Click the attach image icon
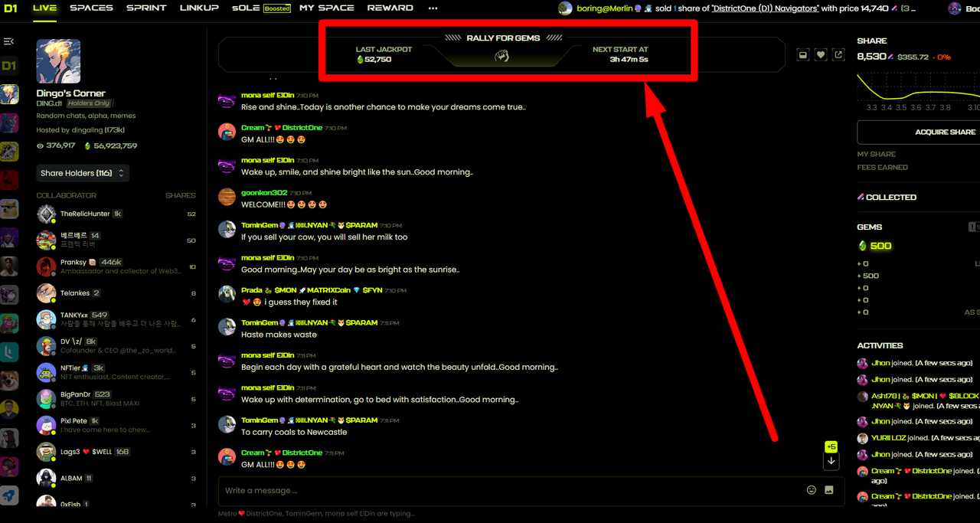The width and height of the screenshot is (980, 523). tap(829, 490)
